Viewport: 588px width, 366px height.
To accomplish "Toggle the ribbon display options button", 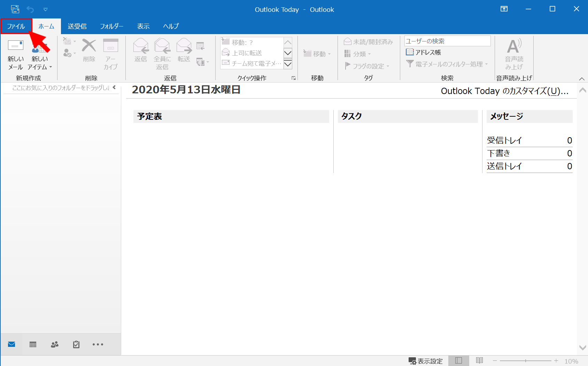I will coord(504,9).
